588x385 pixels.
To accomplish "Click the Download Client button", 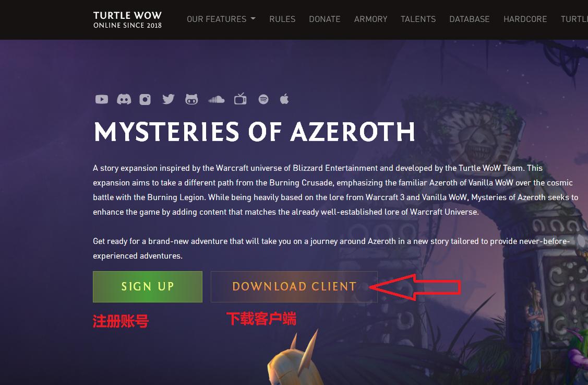I will coord(294,287).
